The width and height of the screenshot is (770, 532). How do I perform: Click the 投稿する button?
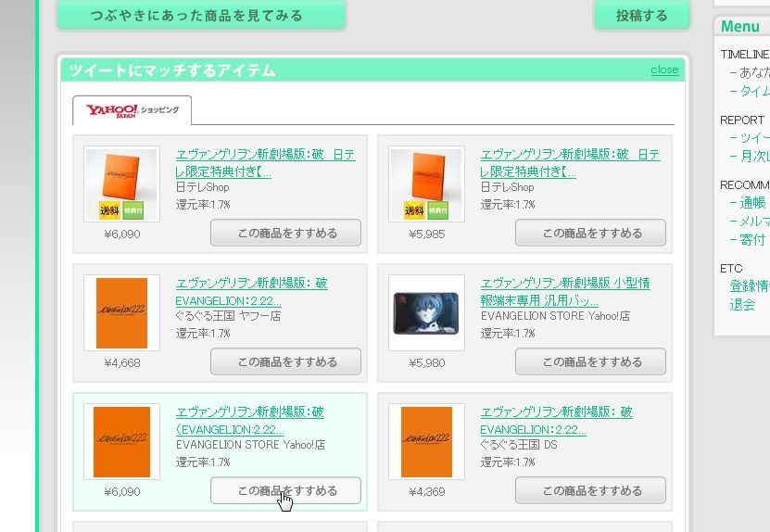pos(642,15)
